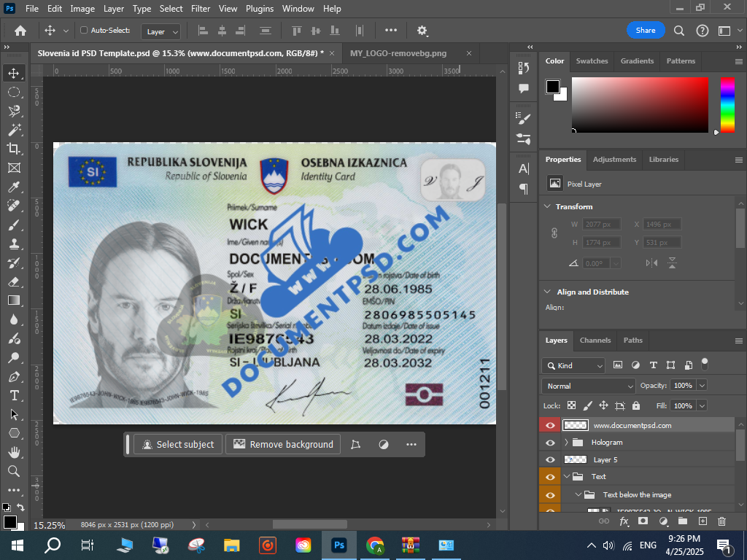Open the blend mode Normal dropdown

(x=589, y=386)
